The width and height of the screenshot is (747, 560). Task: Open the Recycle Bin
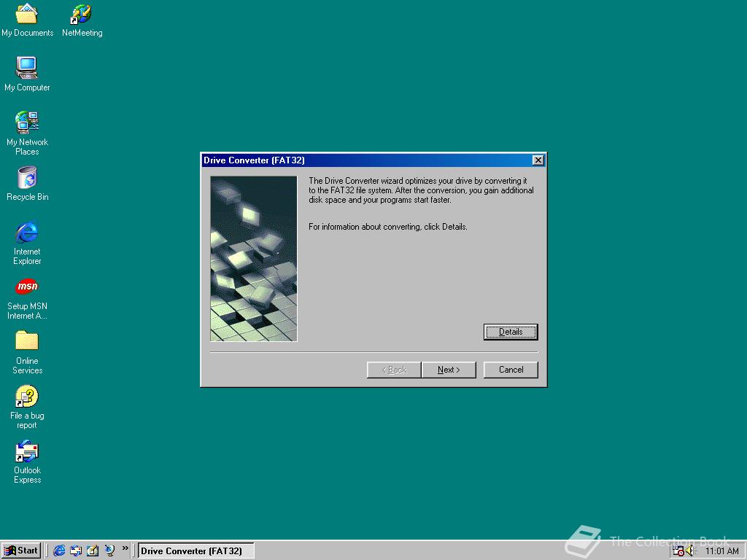click(x=27, y=179)
